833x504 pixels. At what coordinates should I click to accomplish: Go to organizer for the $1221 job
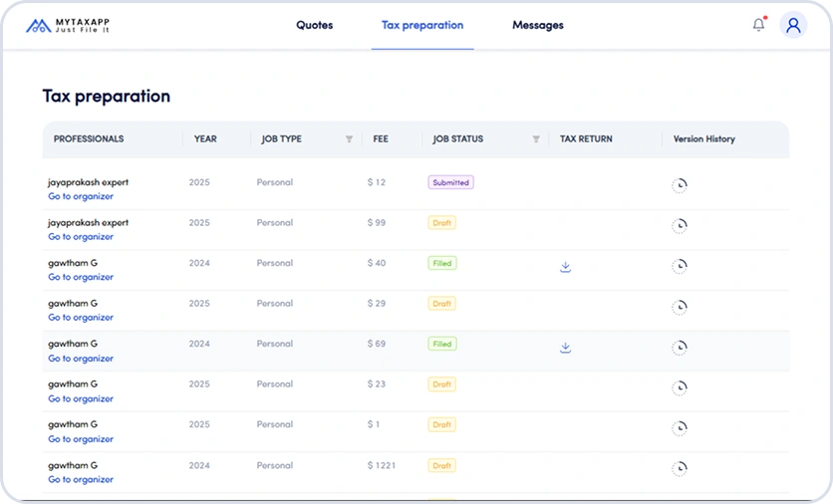click(81, 479)
